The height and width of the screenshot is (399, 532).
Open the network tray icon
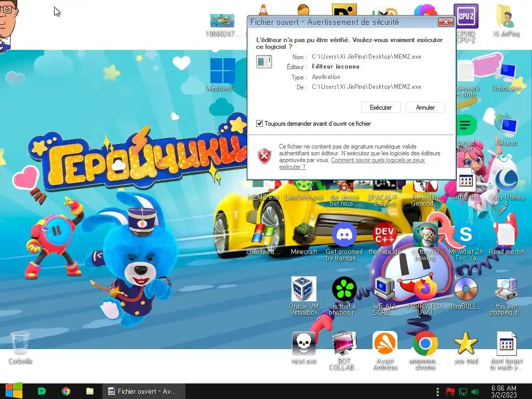click(463, 392)
